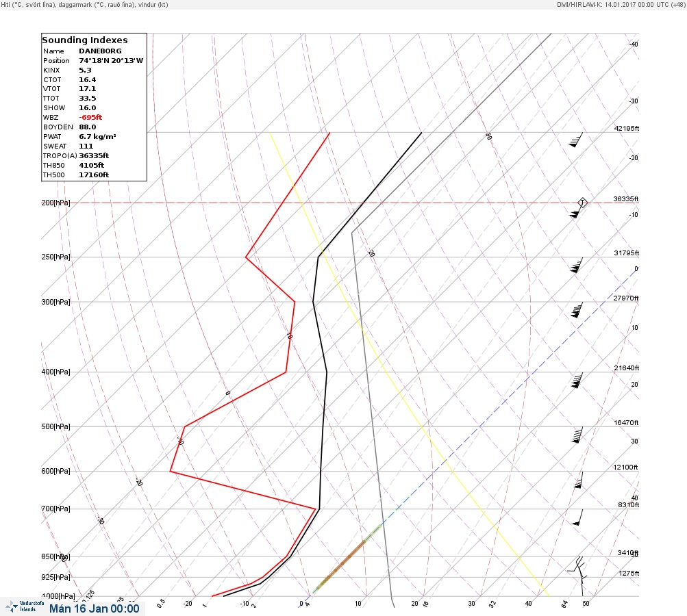Click the 16470ft height label
Image resolution: width=687 pixels, height=616 pixels.
[x=626, y=423]
